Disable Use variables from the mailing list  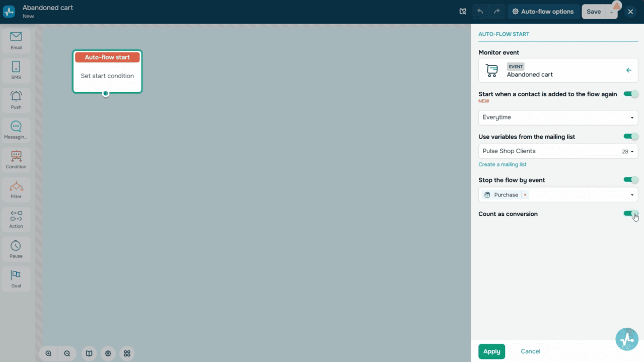click(630, 136)
